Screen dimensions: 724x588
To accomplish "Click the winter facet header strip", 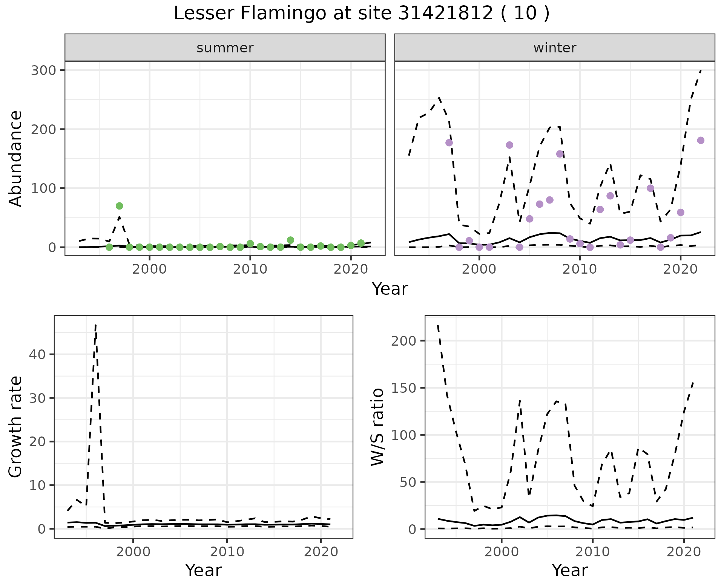I will 554,48.
